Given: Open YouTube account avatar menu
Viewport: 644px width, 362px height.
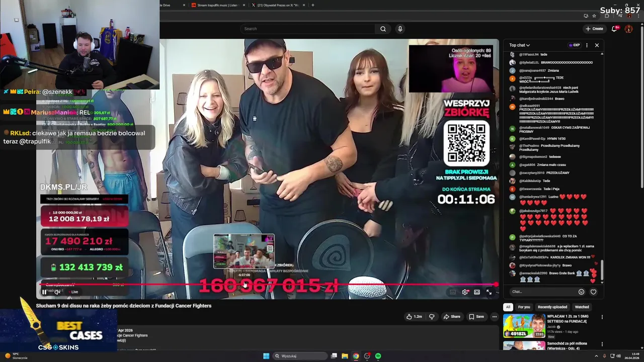Looking at the screenshot, I should 628,29.
